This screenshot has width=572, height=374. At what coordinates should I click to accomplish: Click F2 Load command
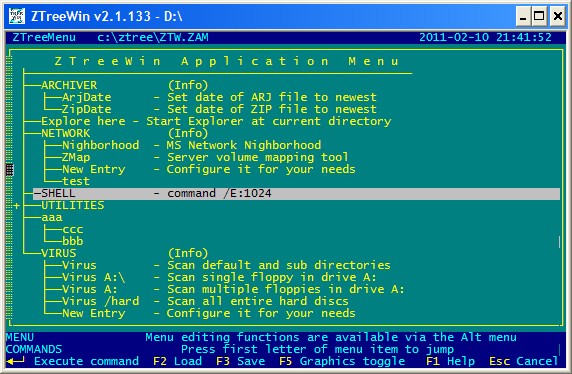coord(177,361)
